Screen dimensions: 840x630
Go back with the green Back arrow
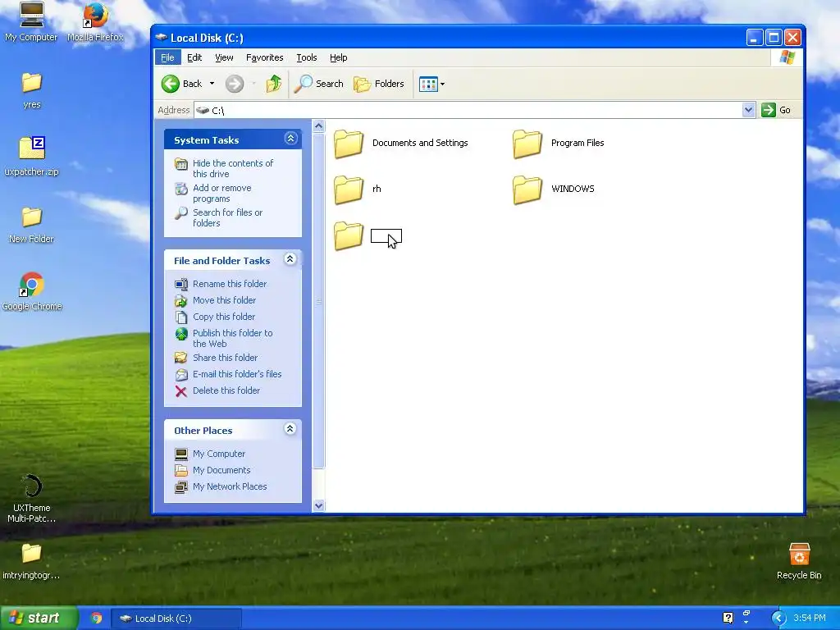point(182,84)
